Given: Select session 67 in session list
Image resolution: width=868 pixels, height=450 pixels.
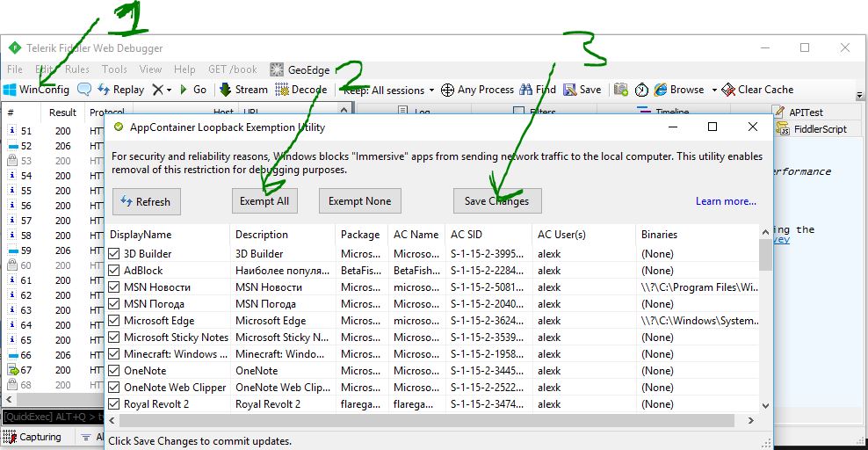Looking at the screenshot, I should click(53, 370).
